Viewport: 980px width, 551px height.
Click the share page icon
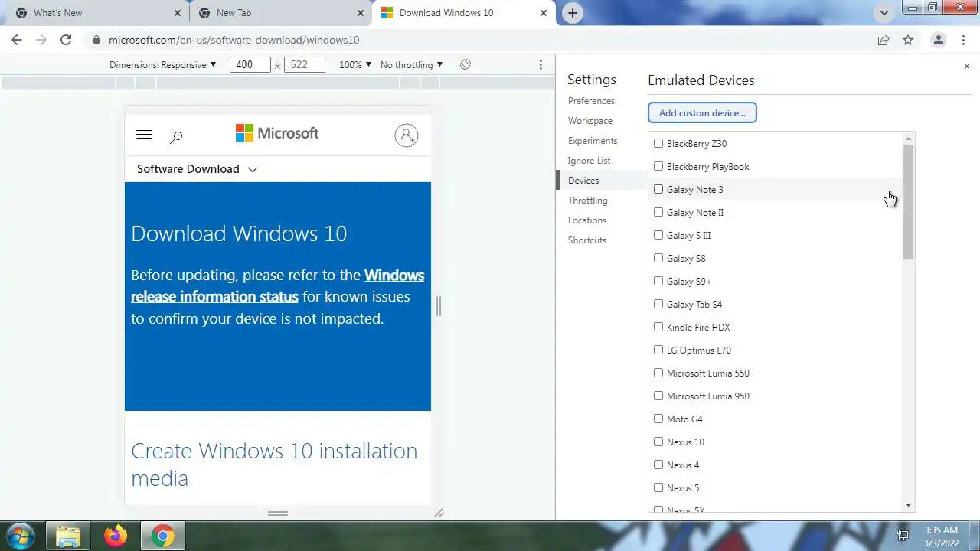[x=884, y=40]
